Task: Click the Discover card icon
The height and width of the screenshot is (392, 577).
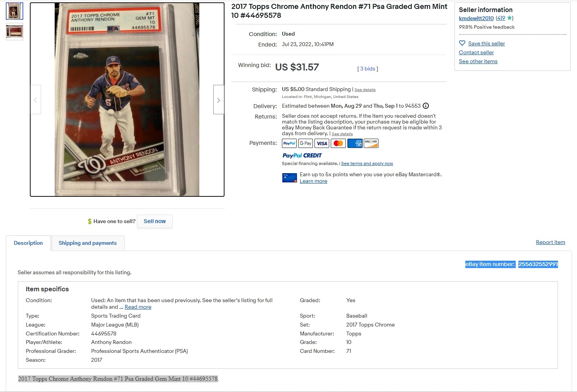Action: pyautogui.click(x=371, y=143)
